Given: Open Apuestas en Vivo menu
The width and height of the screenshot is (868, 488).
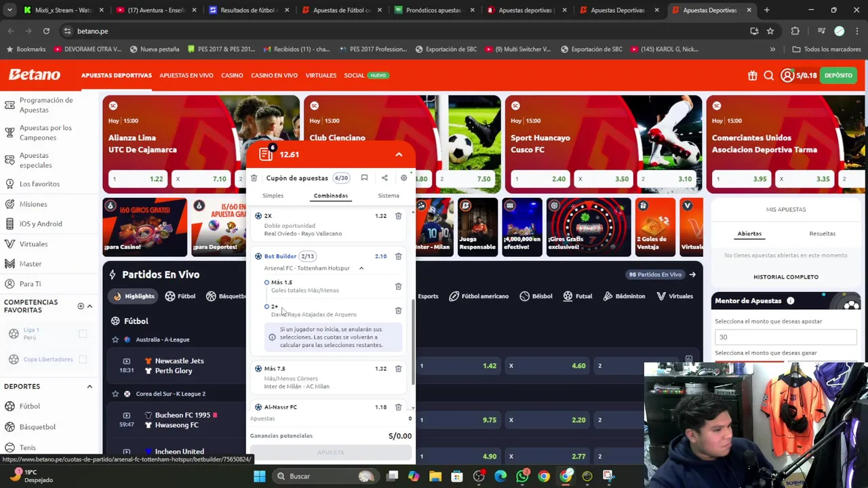Looking at the screenshot, I should pos(186,75).
